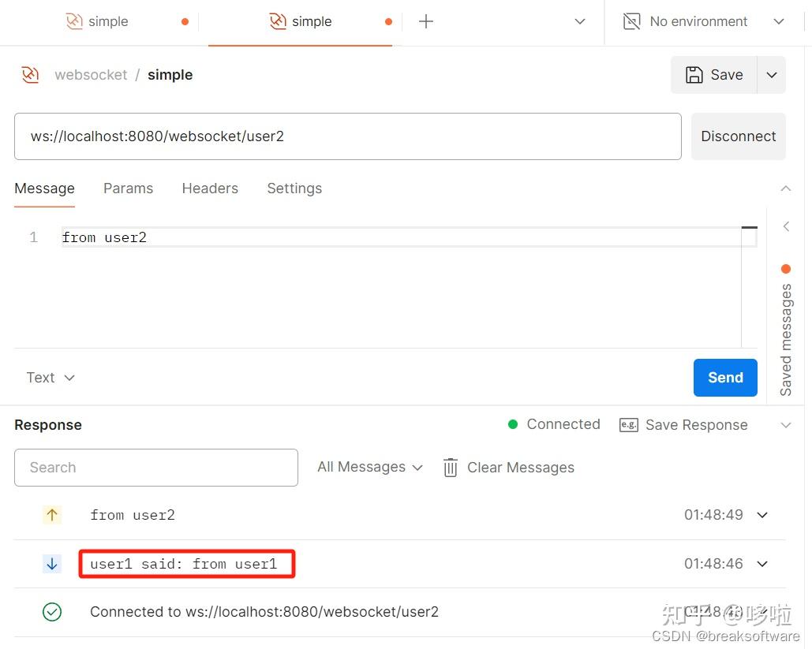Image resolution: width=812 pixels, height=649 pixels.
Task: Open a new request tab with the plus icon
Action: click(x=425, y=21)
